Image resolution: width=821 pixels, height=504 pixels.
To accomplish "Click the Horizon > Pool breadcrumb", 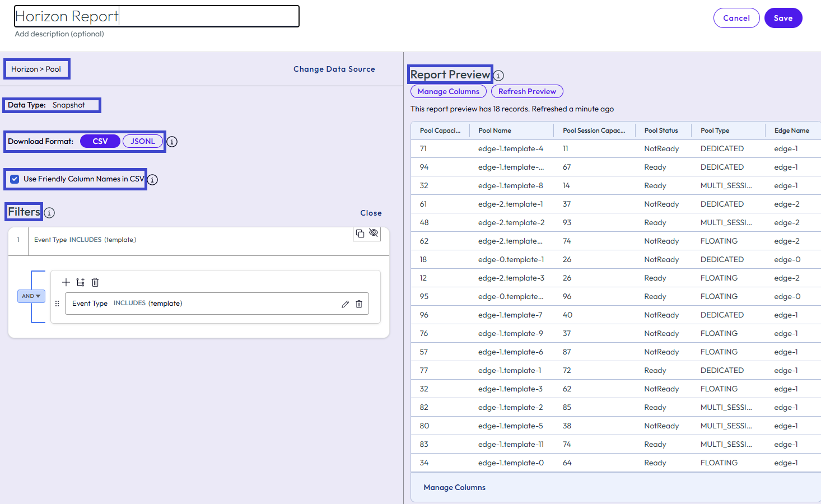I will [36, 69].
